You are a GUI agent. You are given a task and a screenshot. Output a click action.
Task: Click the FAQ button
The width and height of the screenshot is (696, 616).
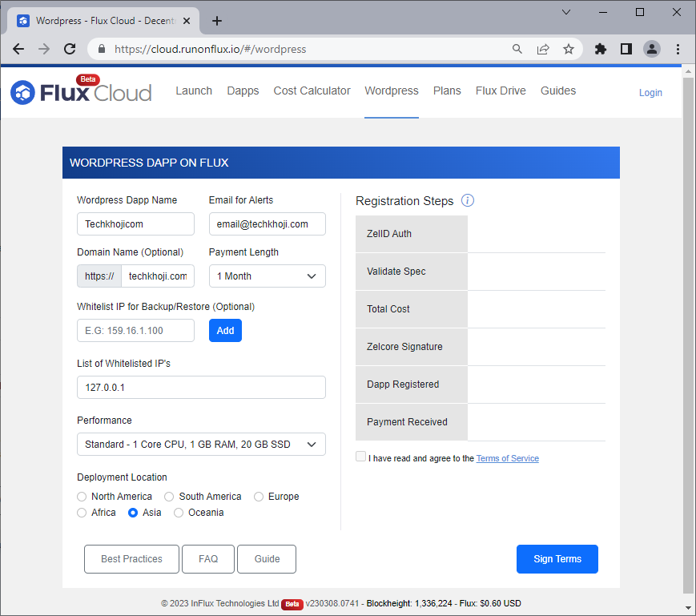point(208,559)
